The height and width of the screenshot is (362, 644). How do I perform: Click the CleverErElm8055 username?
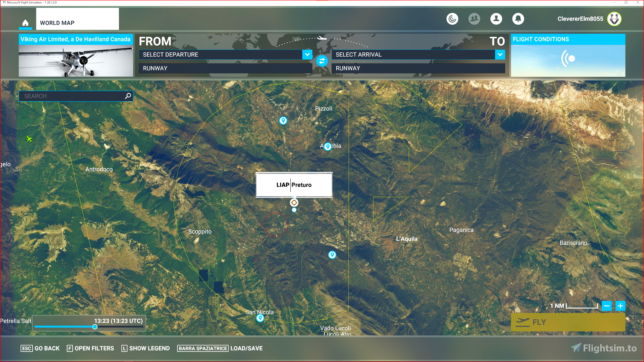pyautogui.click(x=580, y=19)
